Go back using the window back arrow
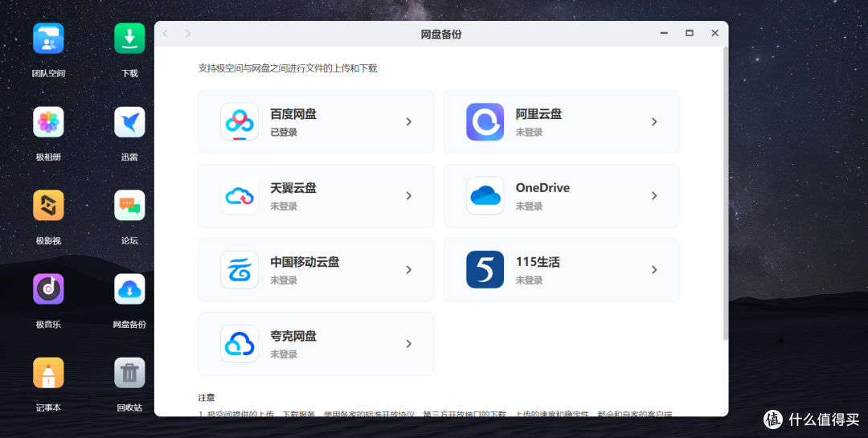 [x=165, y=34]
